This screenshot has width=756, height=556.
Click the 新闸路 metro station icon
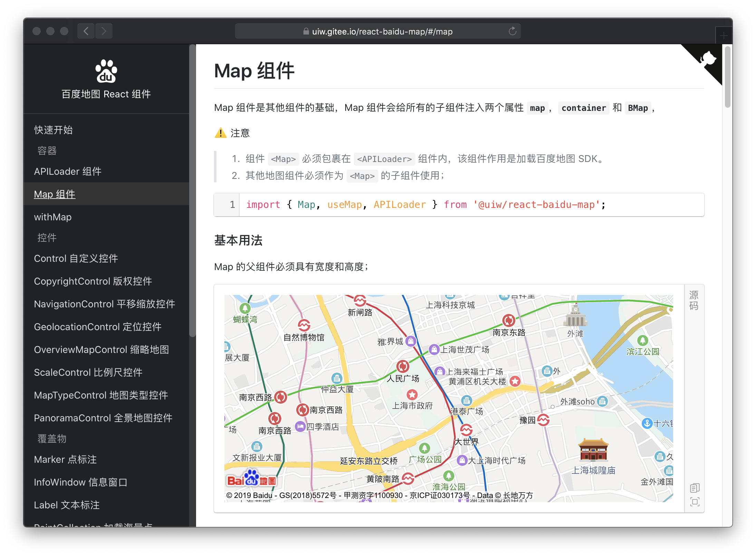[x=360, y=301]
